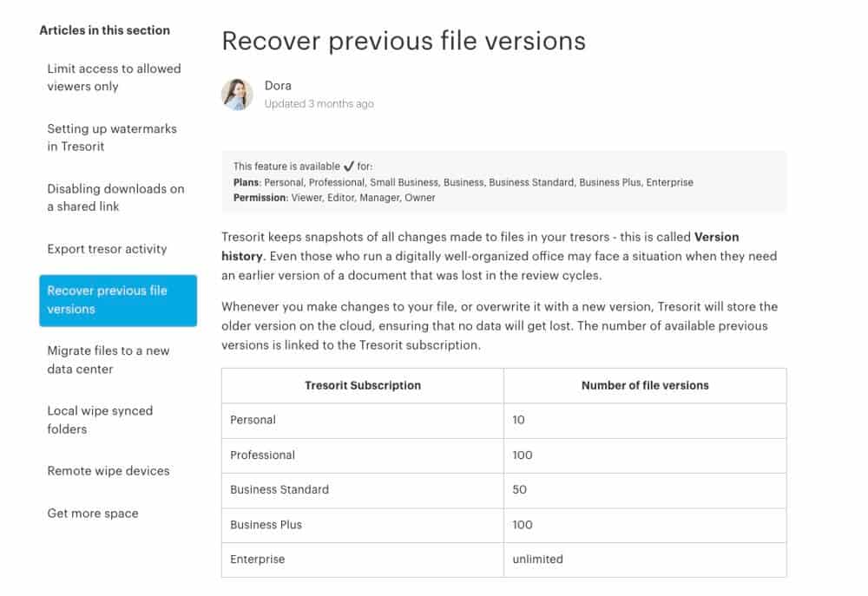Open 'Get more space' article
868x596 pixels.
[x=93, y=514]
